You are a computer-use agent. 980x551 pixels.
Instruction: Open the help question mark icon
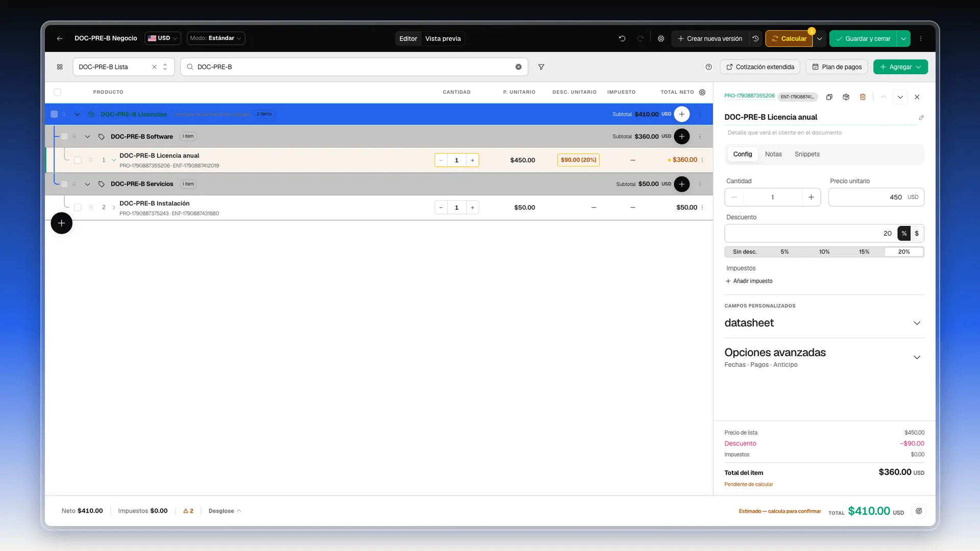(x=708, y=67)
